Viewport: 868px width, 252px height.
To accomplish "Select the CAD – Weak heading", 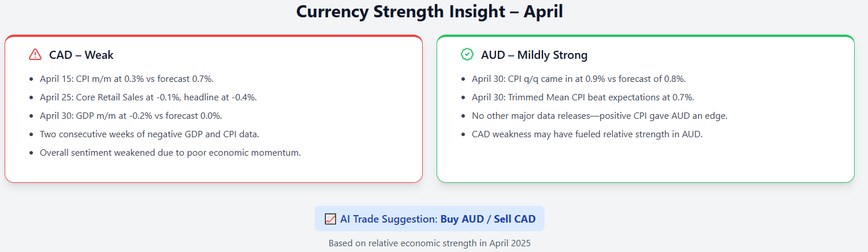I will (x=81, y=55).
